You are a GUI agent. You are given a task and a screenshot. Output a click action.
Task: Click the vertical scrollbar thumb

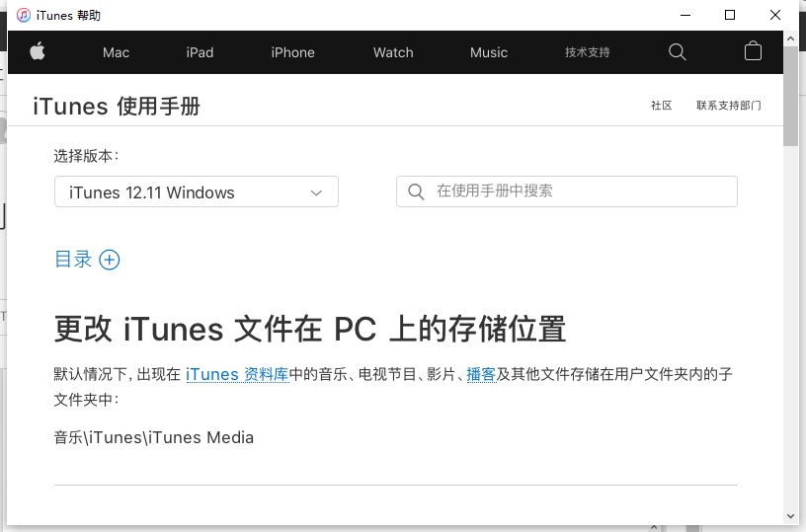coord(790,97)
